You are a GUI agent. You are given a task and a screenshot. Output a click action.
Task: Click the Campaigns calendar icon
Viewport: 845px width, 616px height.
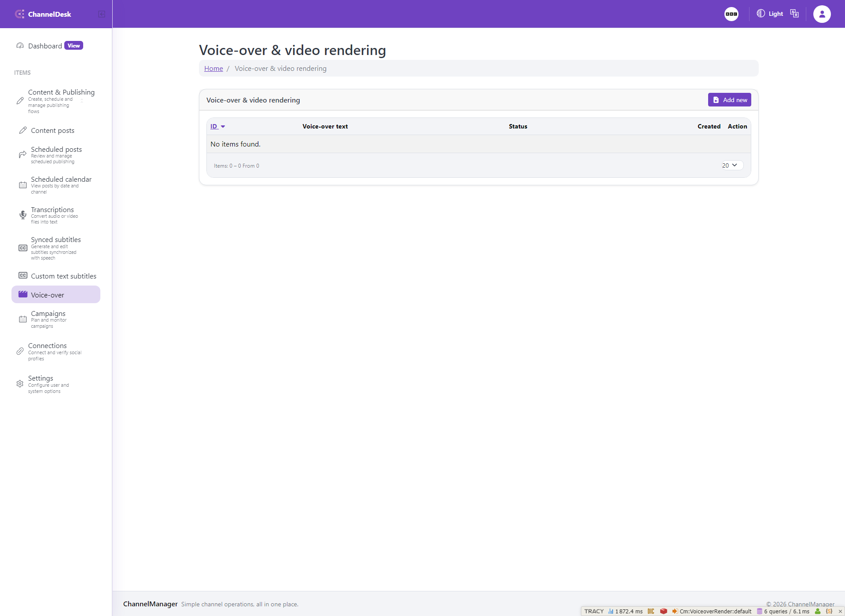point(22,319)
